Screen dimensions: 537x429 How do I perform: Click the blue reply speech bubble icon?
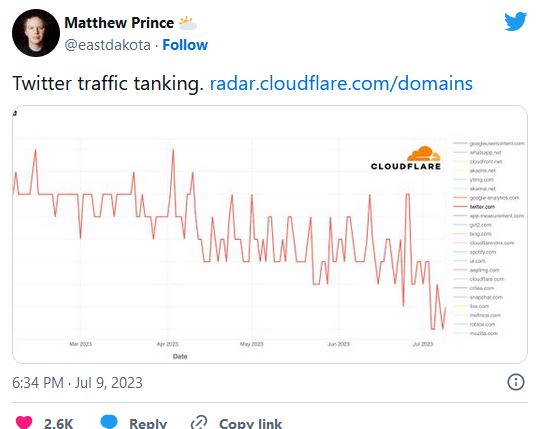coord(109,422)
